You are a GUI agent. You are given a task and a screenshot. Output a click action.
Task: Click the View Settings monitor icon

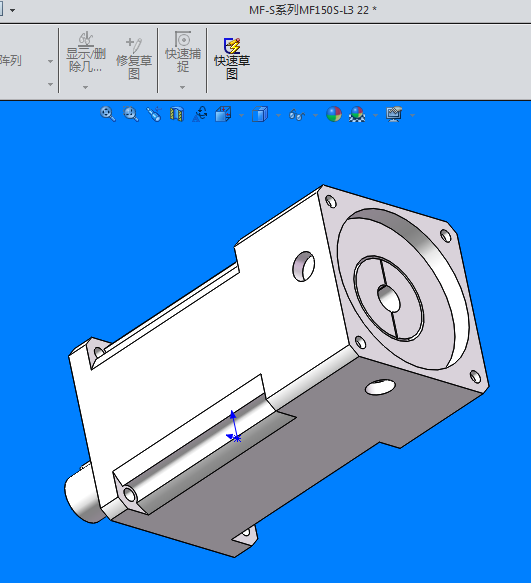click(x=394, y=114)
